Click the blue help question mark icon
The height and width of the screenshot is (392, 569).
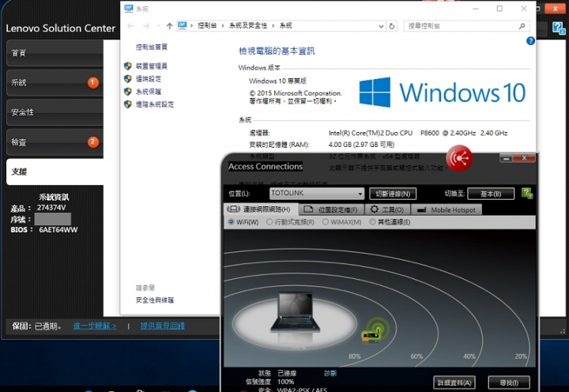530,41
